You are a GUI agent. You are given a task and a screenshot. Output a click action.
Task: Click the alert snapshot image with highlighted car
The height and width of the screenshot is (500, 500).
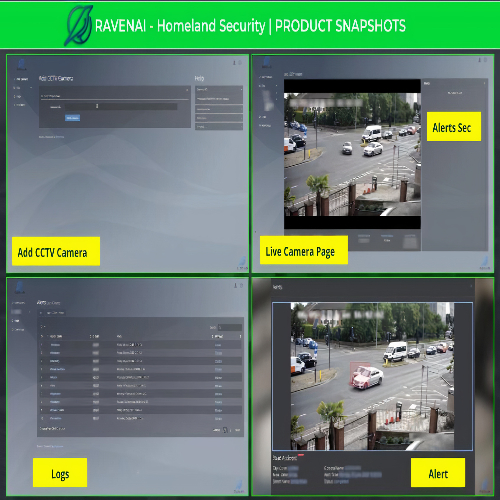click(372, 376)
